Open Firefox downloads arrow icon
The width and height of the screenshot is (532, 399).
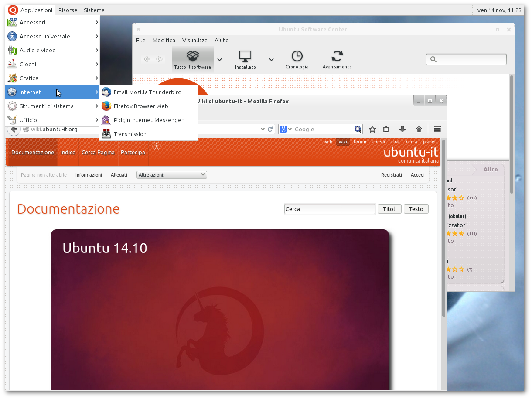[402, 129]
